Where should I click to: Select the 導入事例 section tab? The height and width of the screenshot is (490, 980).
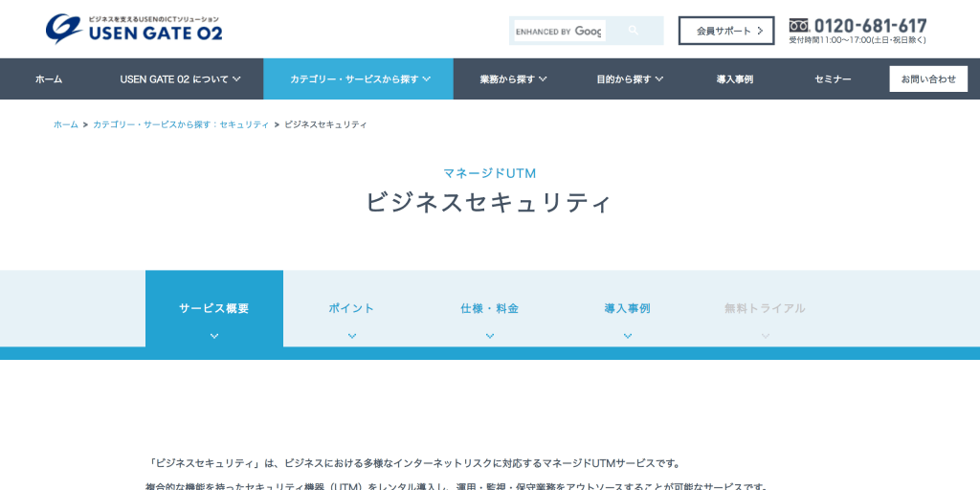click(628, 309)
